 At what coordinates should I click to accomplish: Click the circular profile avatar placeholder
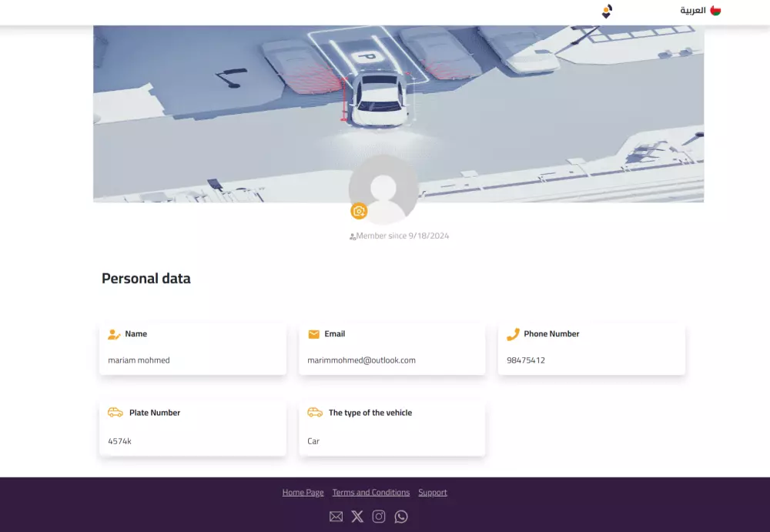click(x=383, y=188)
